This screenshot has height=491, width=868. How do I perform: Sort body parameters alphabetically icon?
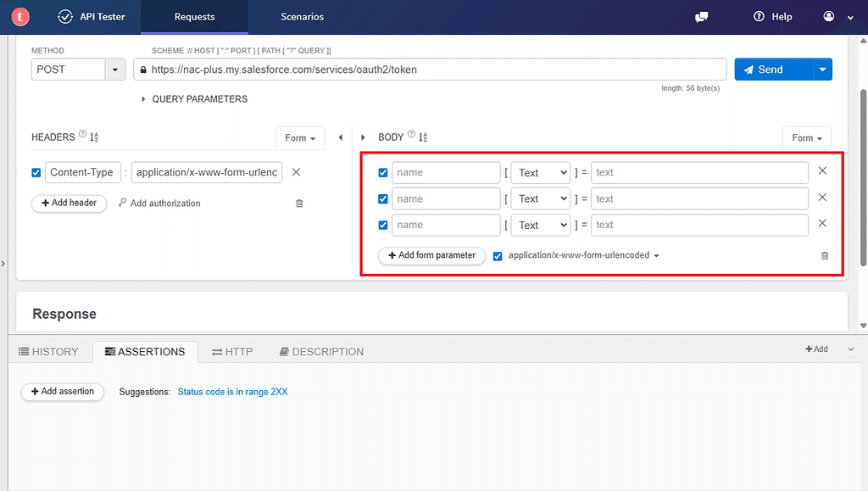tap(423, 137)
